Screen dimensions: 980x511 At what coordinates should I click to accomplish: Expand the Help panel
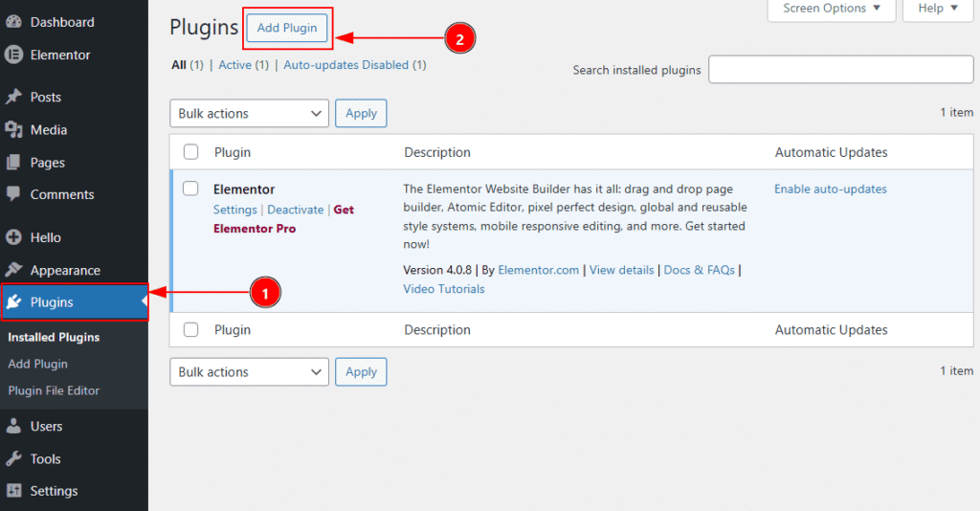[938, 9]
